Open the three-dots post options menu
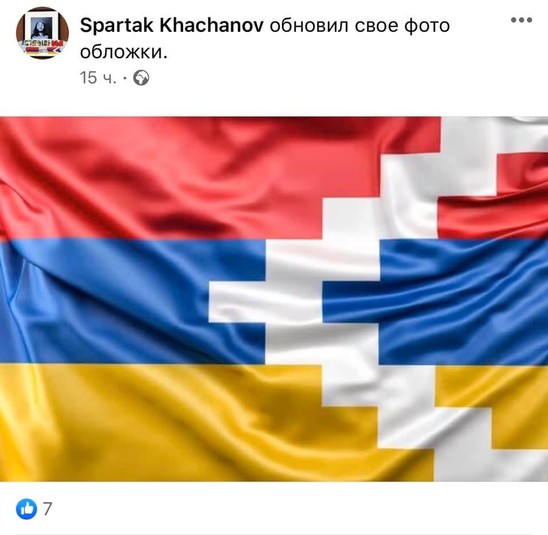This screenshot has height=535, width=548. [521, 20]
